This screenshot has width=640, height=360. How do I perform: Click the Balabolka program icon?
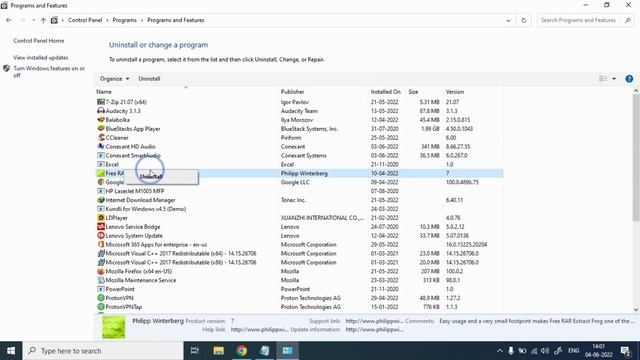tap(101, 120)
